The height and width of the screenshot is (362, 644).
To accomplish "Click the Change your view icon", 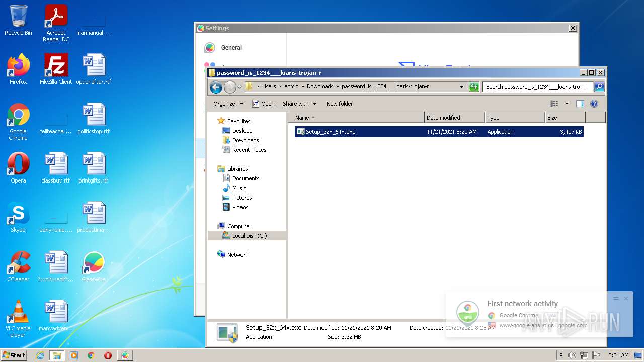I will 554,104.
